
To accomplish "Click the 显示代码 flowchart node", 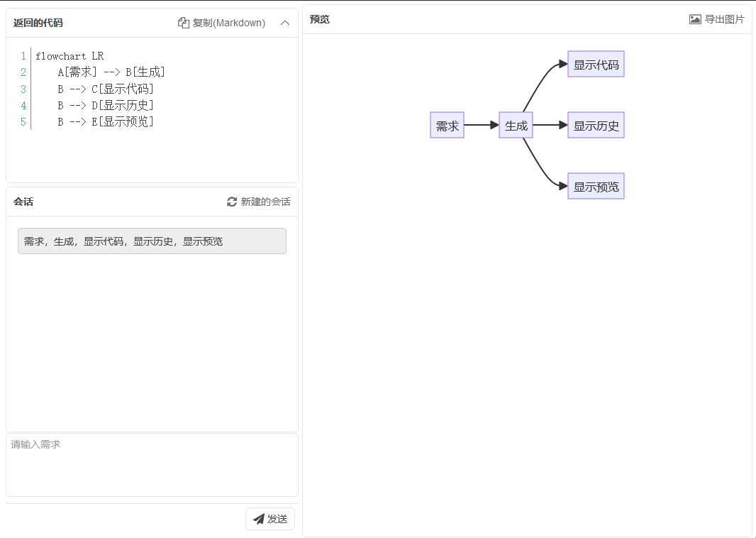I will click(x=596, y=65).
